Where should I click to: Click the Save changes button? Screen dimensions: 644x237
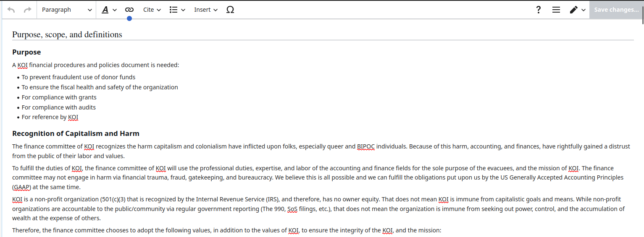tap(616, 10)
